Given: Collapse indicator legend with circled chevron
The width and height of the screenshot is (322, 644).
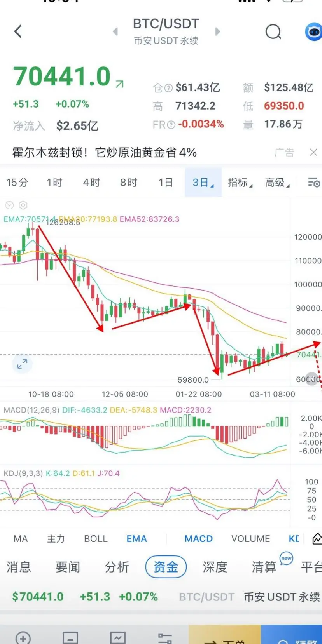Looking at the screenshot, I should [x=9, y=205].
